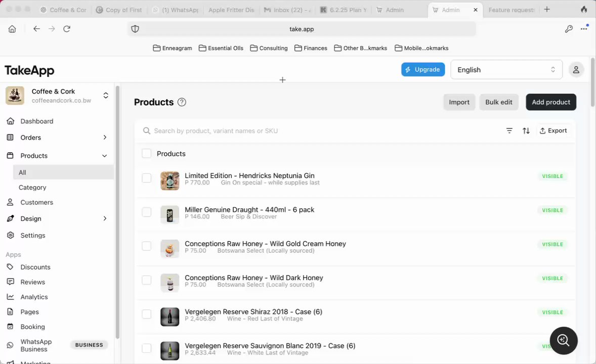Image resolution: width=596 pixels, height=364 pixels.
Task: Expand the Orders sidebar chevron
Action: (x=105, y=138)
